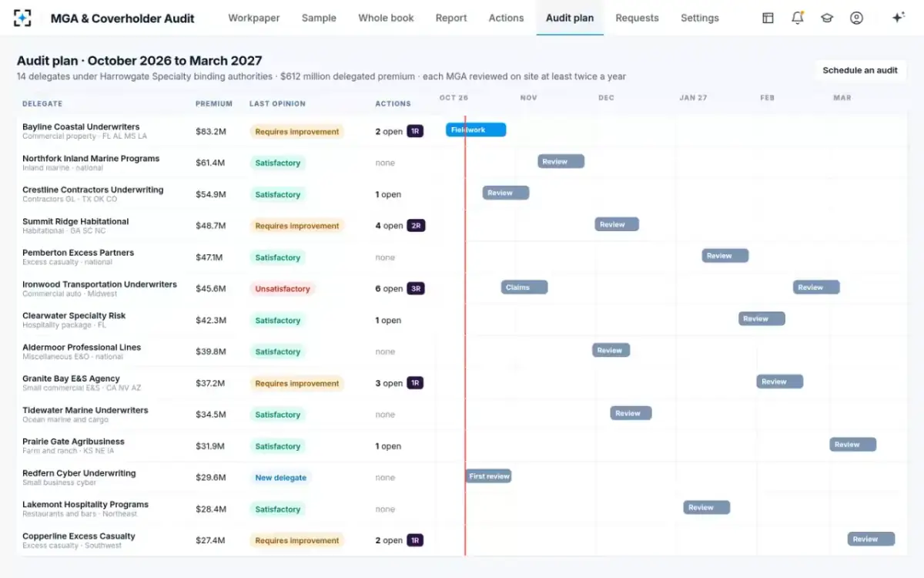Click Unsatisfactory opinion for Ironwood Transportation
Viewport: 924px width, 578px height.
pyautogui.click(x=283, y=289)
